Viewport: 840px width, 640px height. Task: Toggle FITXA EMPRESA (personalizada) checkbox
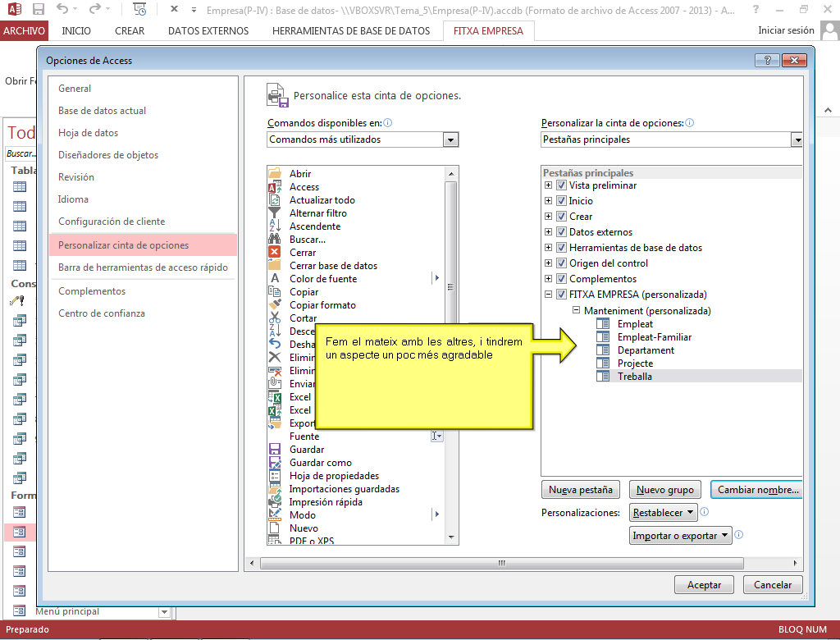pos(561,294)
